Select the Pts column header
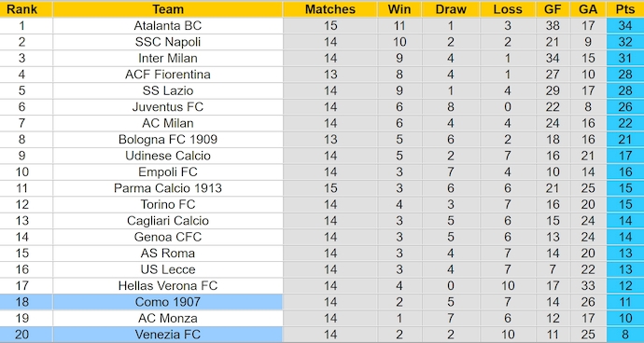The width and height of the screenshot is (644, 343). click(625, 9)
